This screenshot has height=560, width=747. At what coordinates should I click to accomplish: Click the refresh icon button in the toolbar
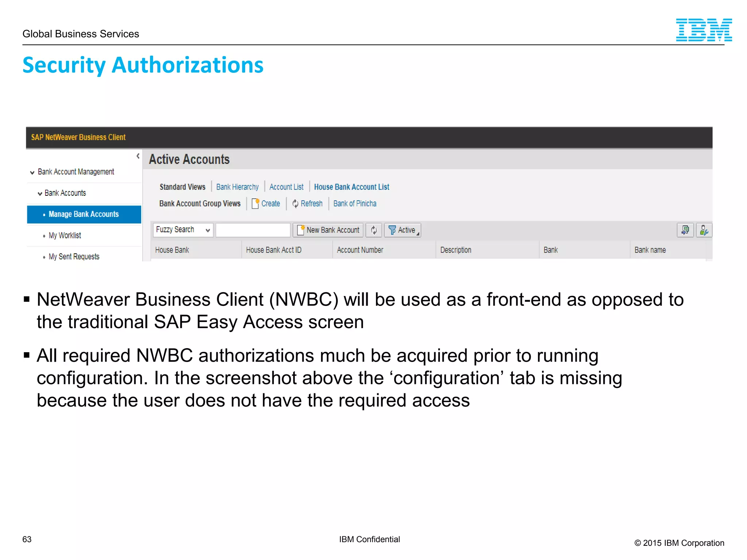click(374, 230)
